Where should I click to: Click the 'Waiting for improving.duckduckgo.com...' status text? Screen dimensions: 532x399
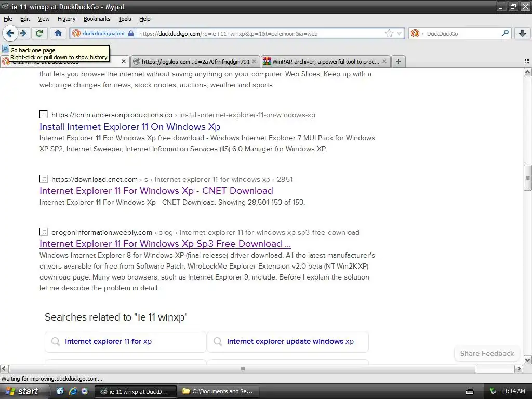(x=51, y=379)
